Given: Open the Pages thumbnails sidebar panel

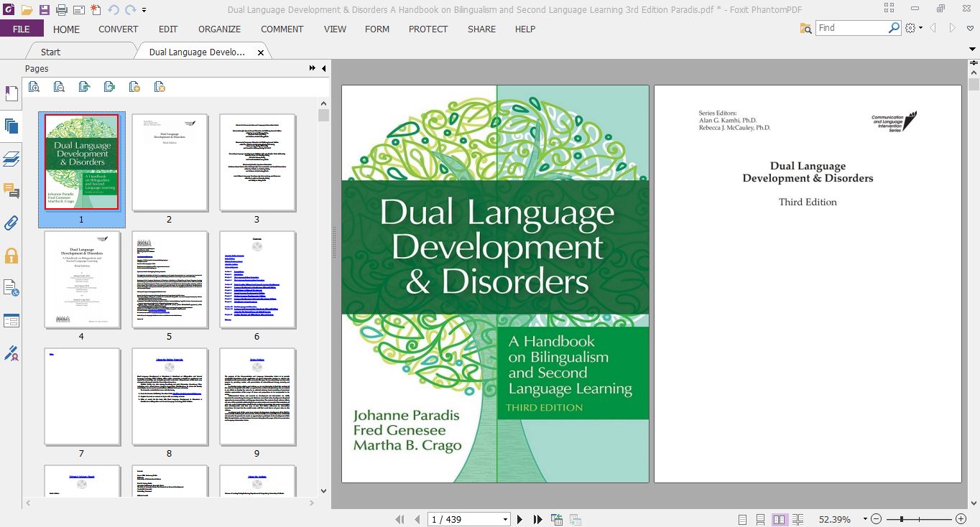Looking at the screenshot, I should point(11,126).
